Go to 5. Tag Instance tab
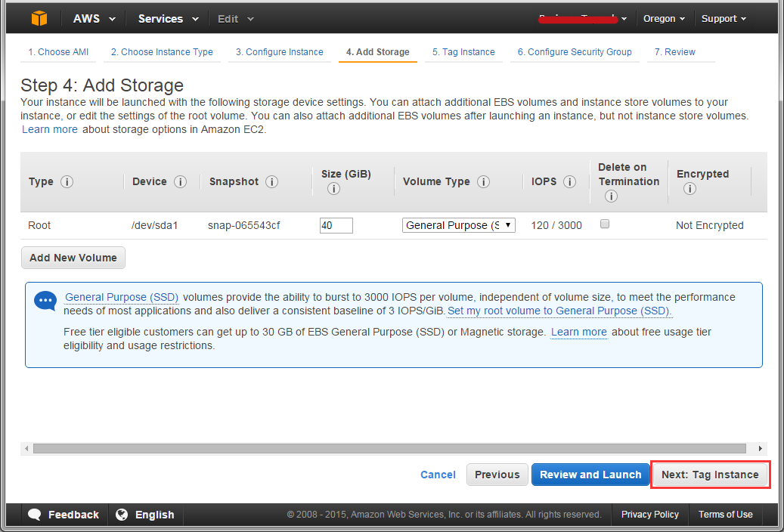784x532 pixels. coord(463,52)
